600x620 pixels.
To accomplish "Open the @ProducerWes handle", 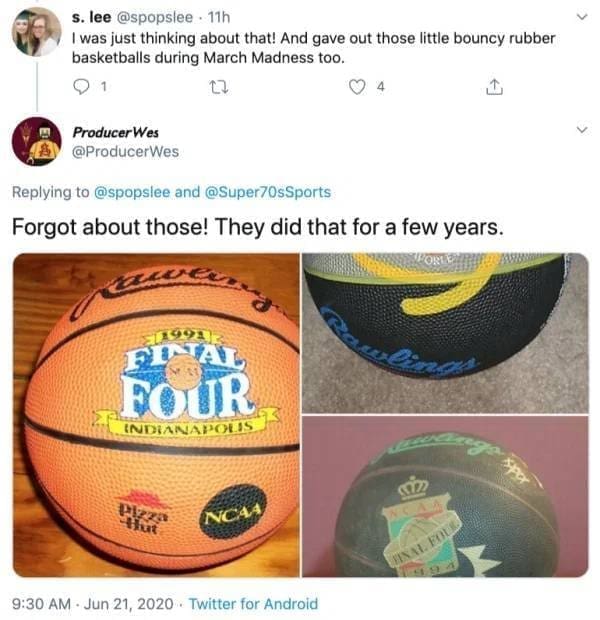I will point(125,152).
